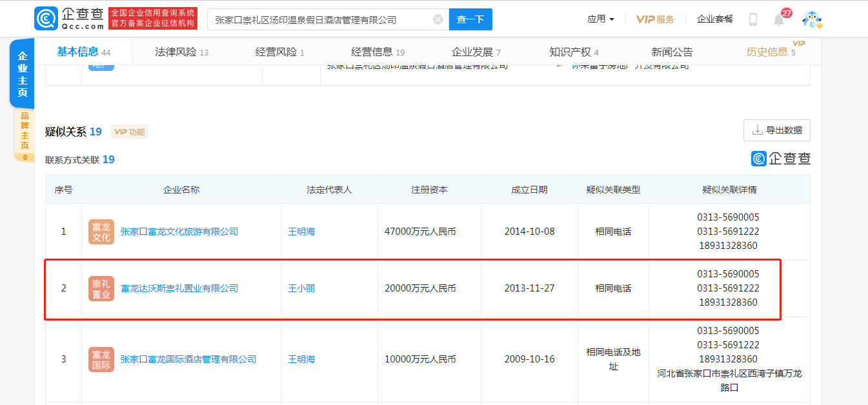Switch to the 法律风险 tab
This screenshot has height=405, width=868.
tap(181, 52)
